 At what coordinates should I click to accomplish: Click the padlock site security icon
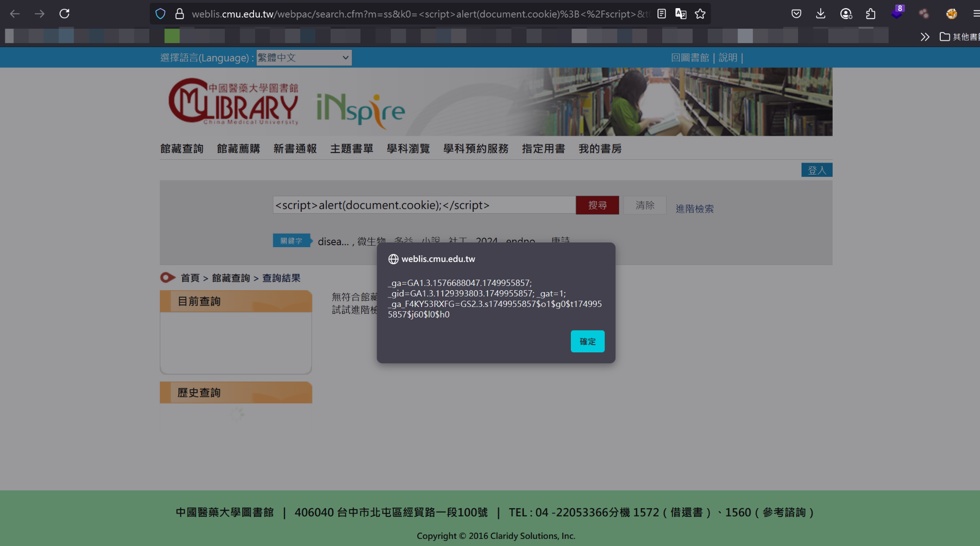(179, 14)
